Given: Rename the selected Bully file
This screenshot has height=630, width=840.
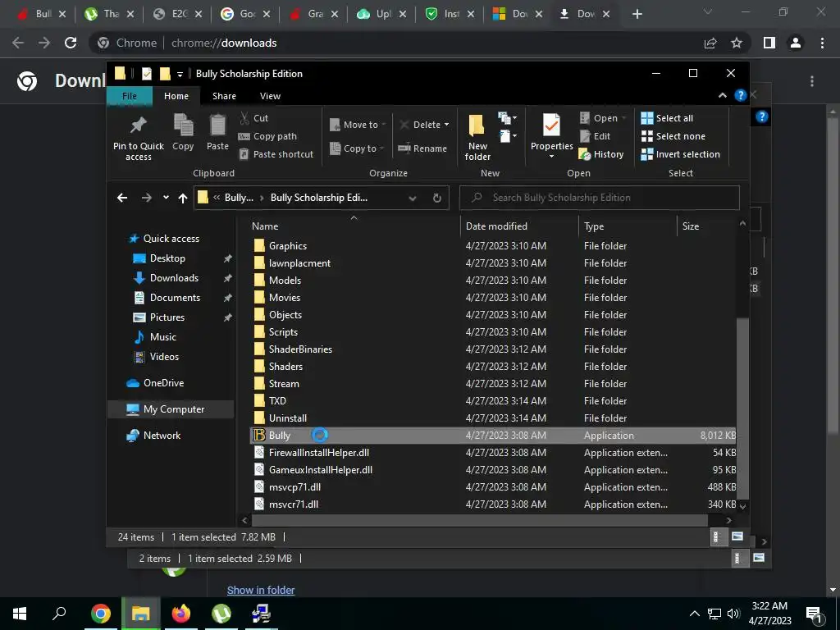Looking at the screenshot, I should coord(422,148).
